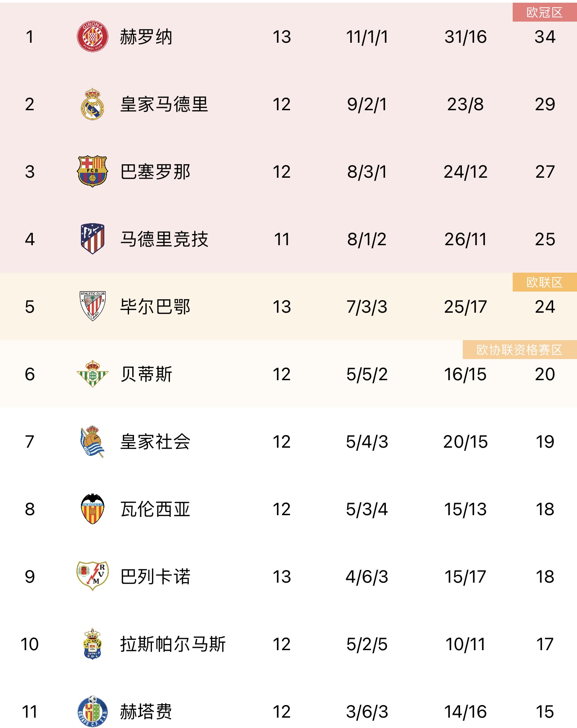Select the 马德里竞技 team name
Image resolution: width=577 pixels, height=728 pixels.
(164, 239)
